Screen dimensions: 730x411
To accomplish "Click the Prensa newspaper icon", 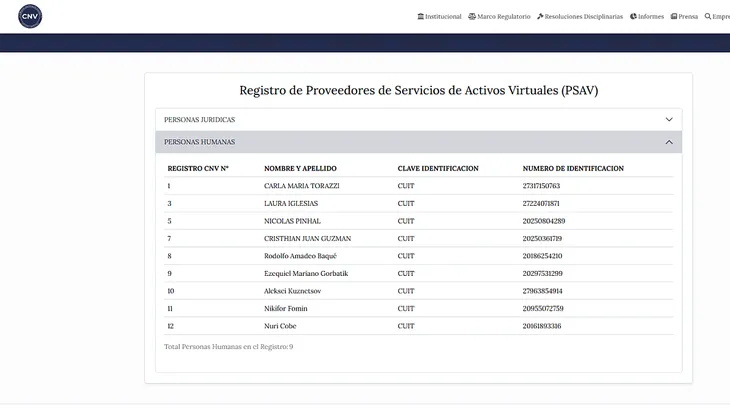I will click(x=674, y=16).
